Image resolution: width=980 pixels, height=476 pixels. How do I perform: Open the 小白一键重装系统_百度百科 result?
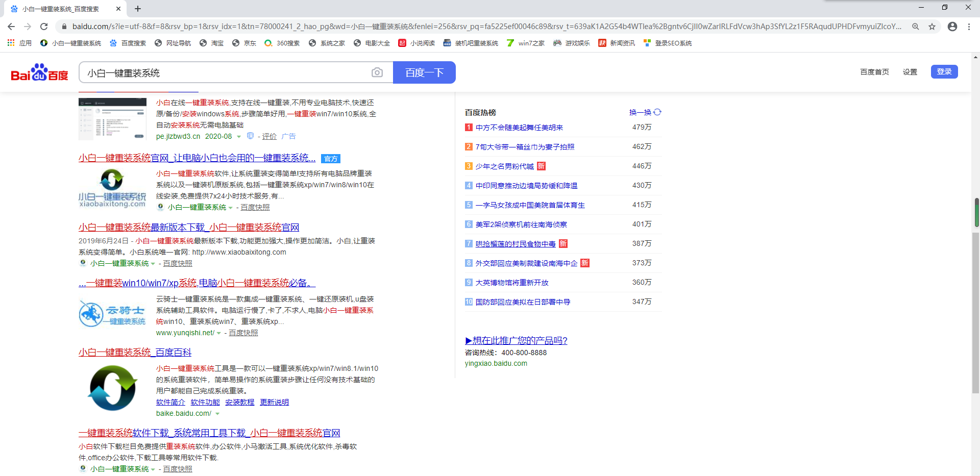tap(135, 353)
